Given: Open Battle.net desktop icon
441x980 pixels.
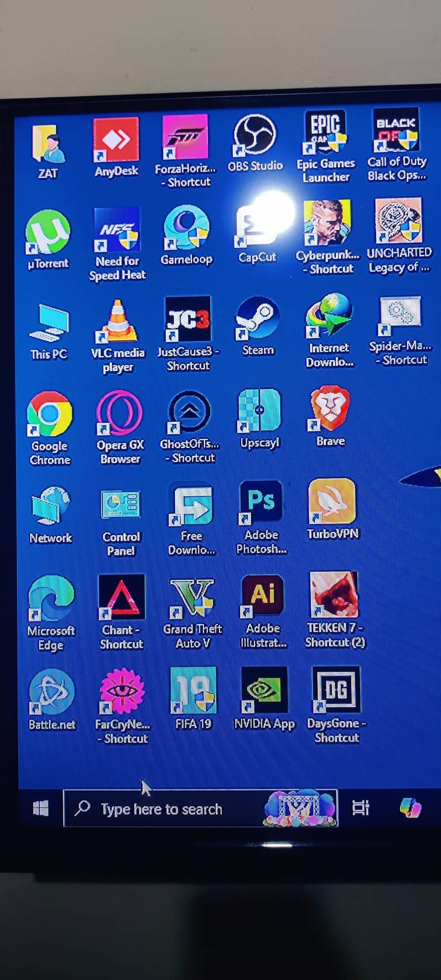Looking at the screenshot, I should click(x=52, y=692).
